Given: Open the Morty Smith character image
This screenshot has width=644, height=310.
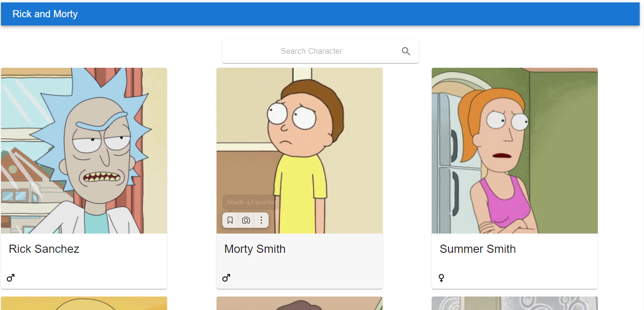Looking at the screenshot, I should (299, 150).
